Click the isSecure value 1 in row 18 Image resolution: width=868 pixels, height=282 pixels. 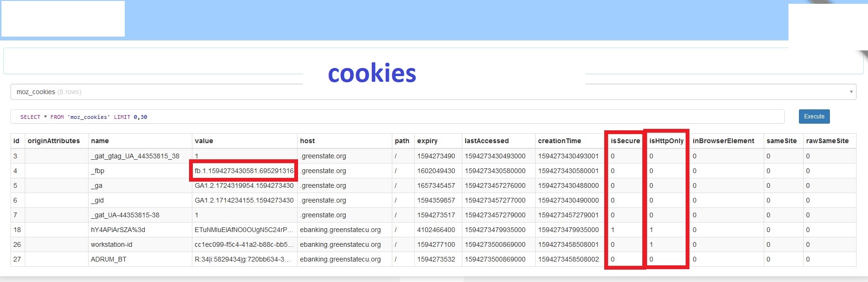[x=613, y=230]
